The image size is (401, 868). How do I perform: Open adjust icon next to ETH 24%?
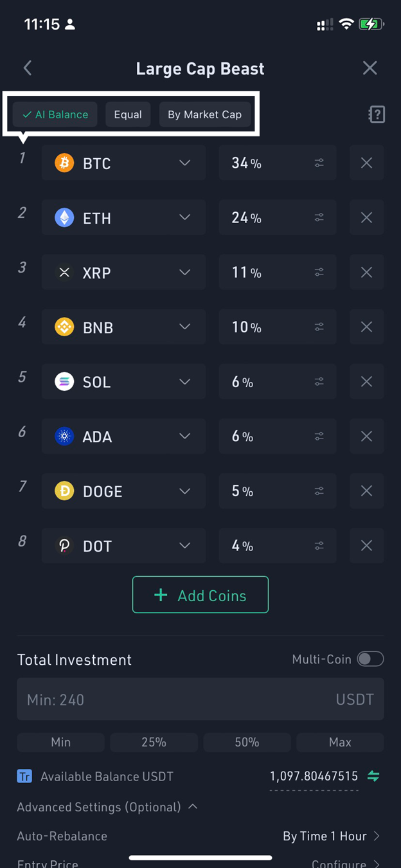coord(319,218)
